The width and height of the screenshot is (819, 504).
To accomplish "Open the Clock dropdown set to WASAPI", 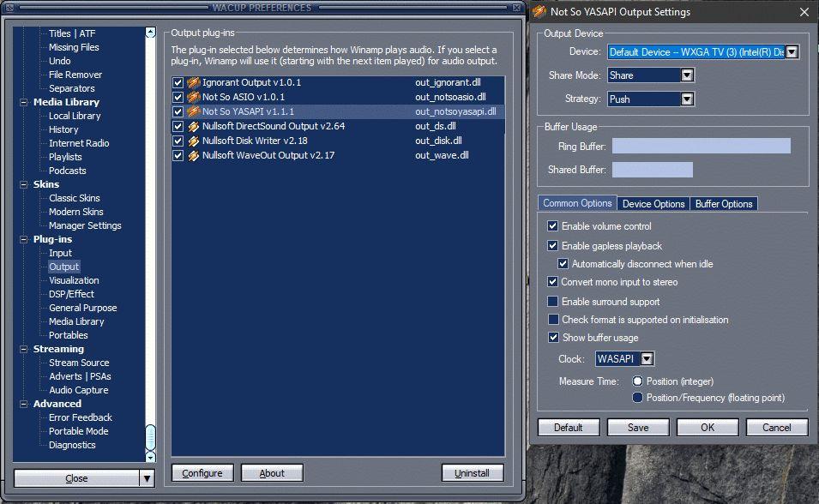I will (647, 359).
